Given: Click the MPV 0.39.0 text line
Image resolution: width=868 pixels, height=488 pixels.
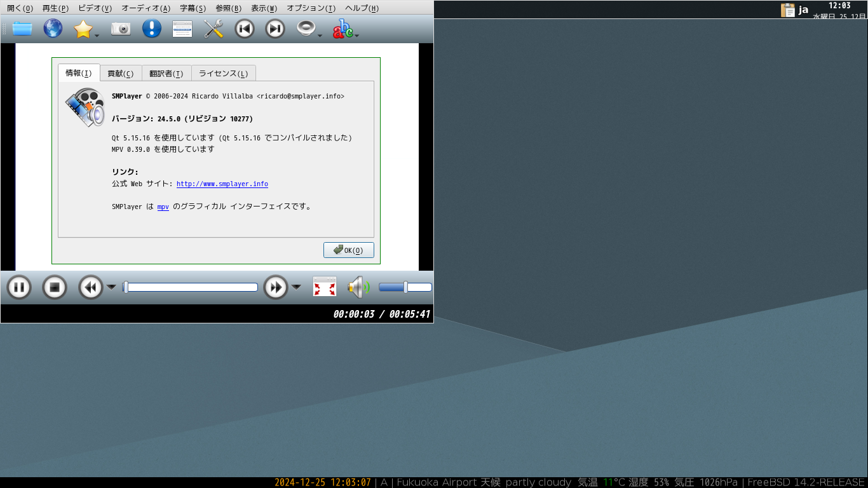Looking at the screenshot, I should click(163, 149).
